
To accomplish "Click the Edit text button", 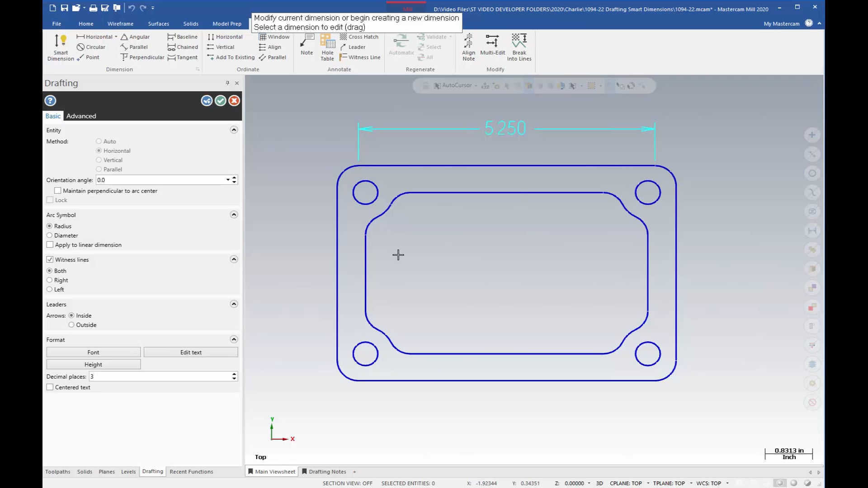I will (191, 352).
